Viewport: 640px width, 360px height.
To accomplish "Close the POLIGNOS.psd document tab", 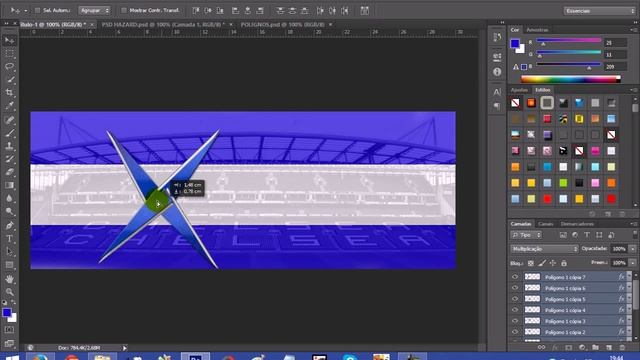I will 330,24.
